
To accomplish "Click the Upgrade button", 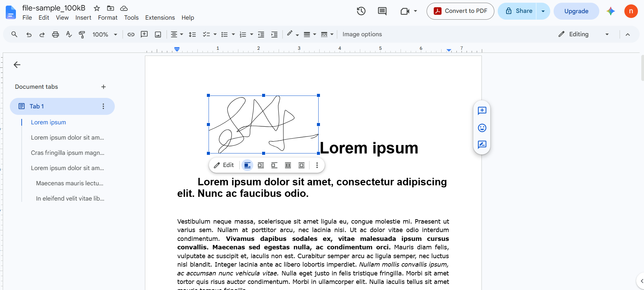I will point(576,11).
